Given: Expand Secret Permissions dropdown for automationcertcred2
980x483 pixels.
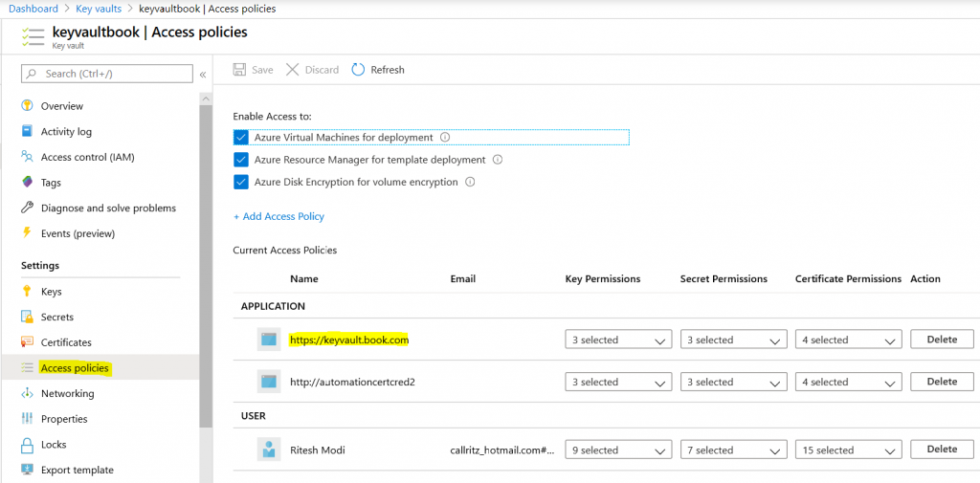Looking at the screenshot, I should (x=733, y=383).
